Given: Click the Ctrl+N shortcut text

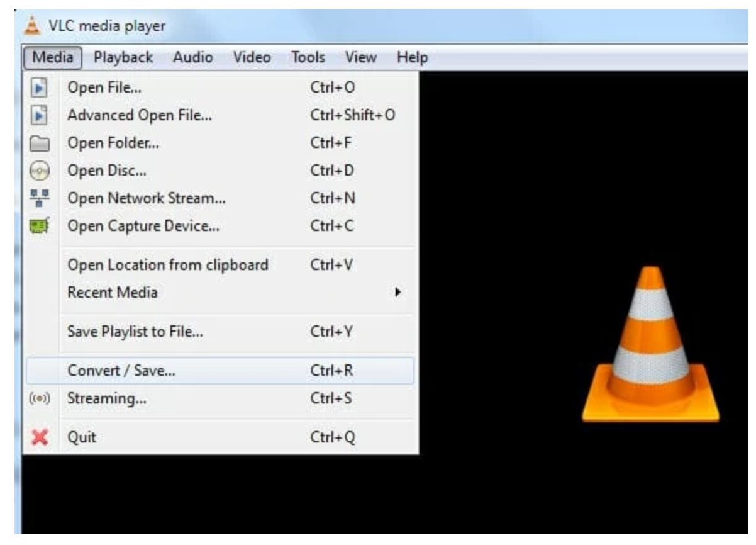Looking at the screenshot, I should coord(333,198).
